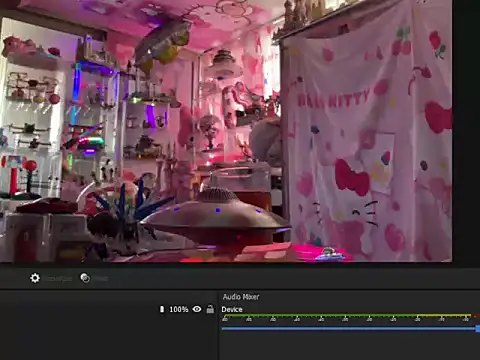Image resolution: width=480 pixels, height=360 pixels.
Task: Click the battery icon next to 100%
Action: pyautogui.click(x=162, y=309)
